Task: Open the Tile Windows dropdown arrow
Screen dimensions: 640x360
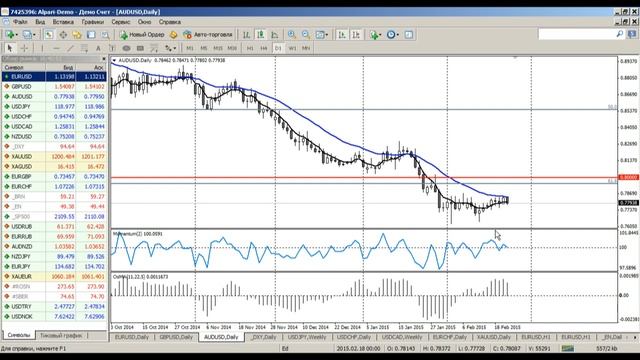Action: [x=327, y=35]
